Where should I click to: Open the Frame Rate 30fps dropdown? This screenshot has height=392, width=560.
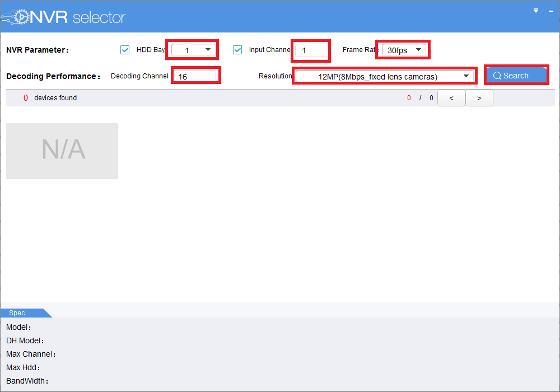(404, 50)
